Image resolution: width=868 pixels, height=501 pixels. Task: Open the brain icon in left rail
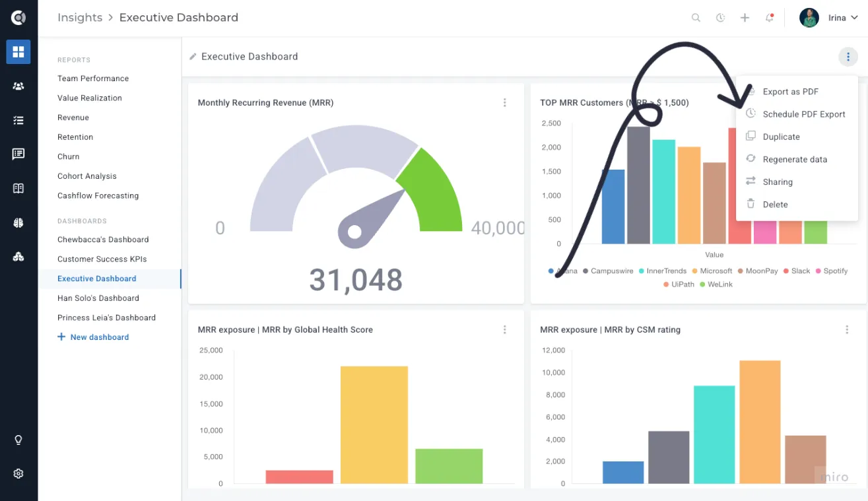click(18, 222)
